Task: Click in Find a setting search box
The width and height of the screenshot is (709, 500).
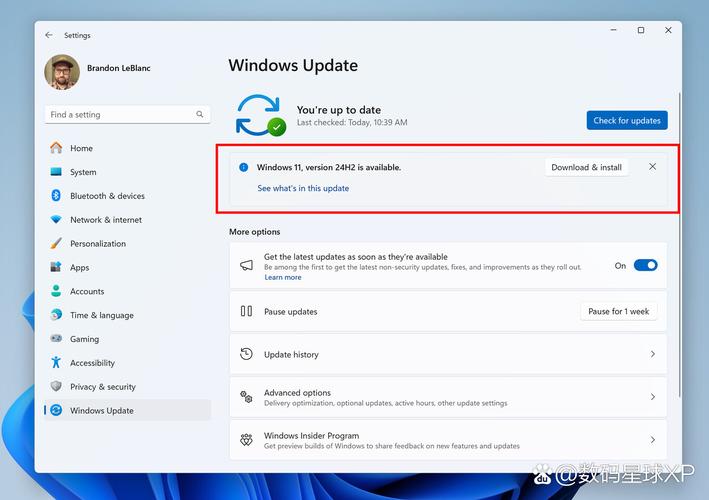Action: coord(128,114)
